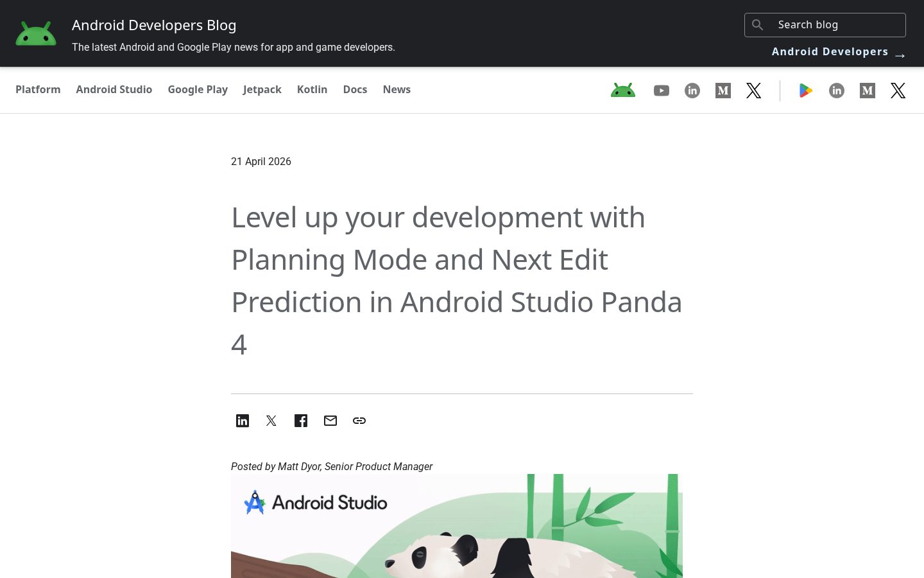Click the search magnifier icon

(758, 25)
